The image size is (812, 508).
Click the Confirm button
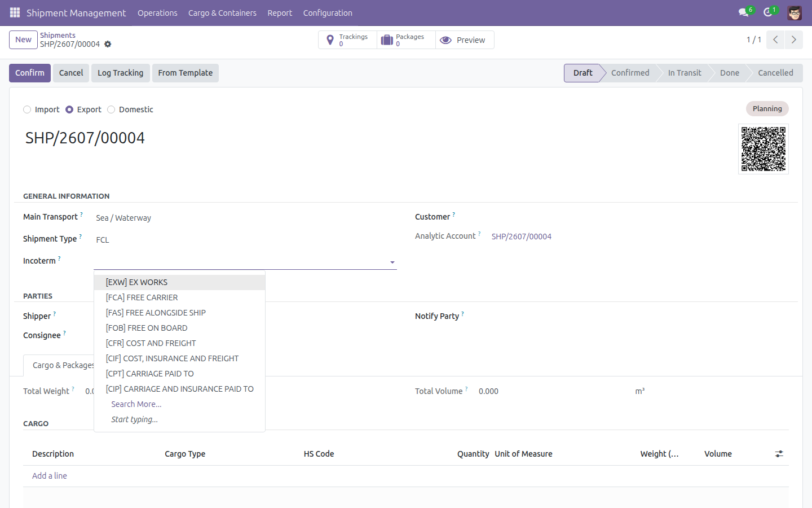pyautogui.click(x=30, y=73)
